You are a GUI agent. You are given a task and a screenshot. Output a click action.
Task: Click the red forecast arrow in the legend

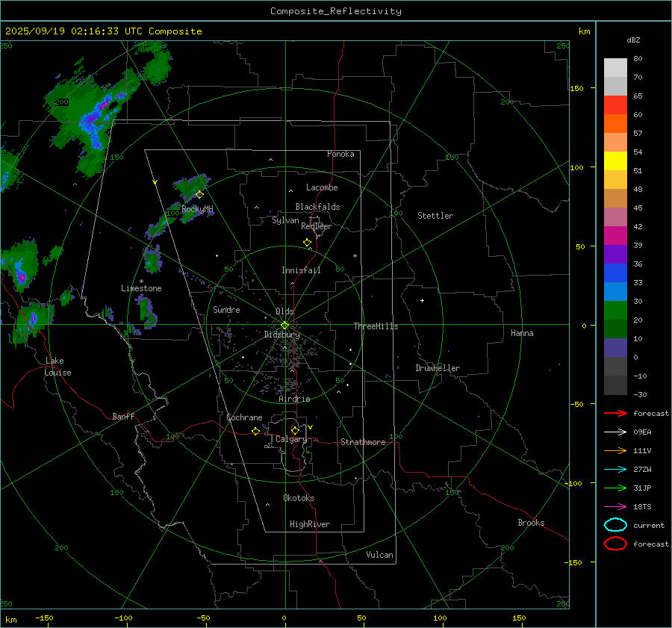(615, 413)
